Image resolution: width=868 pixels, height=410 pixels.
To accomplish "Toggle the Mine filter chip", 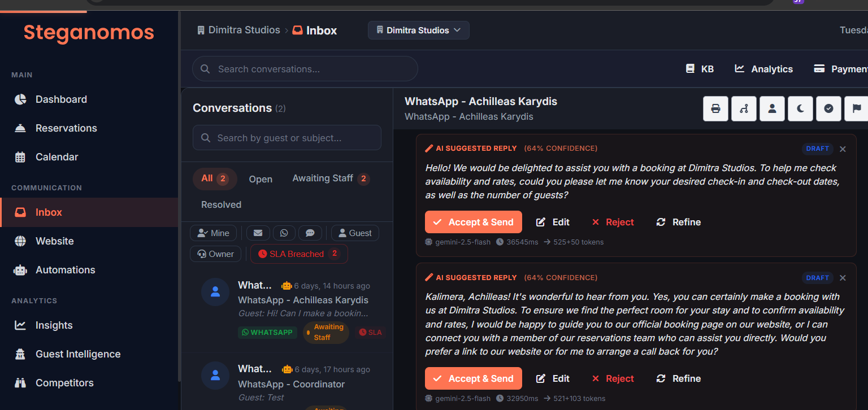I will [x=214, y=233].
